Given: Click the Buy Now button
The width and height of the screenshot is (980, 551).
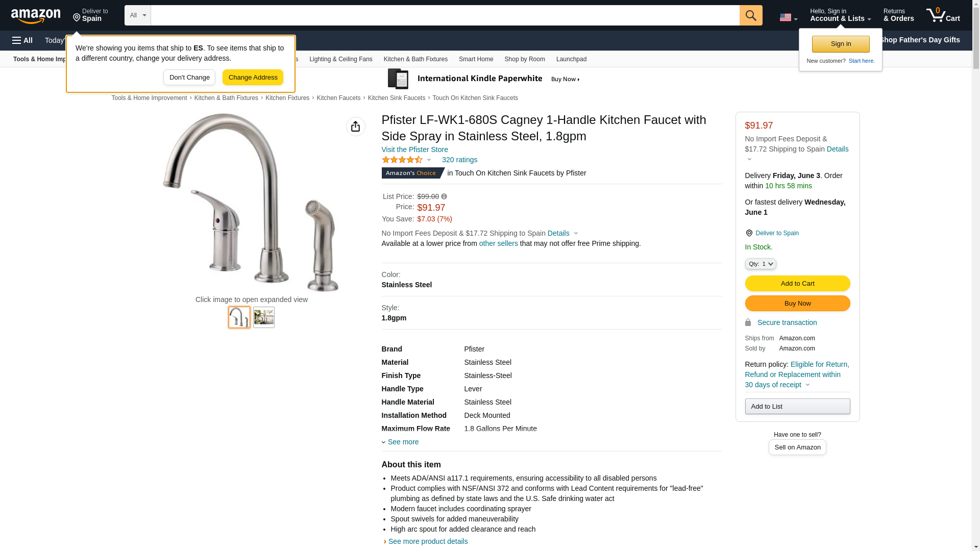Looking at the screenshot, I should coord(797,304).
